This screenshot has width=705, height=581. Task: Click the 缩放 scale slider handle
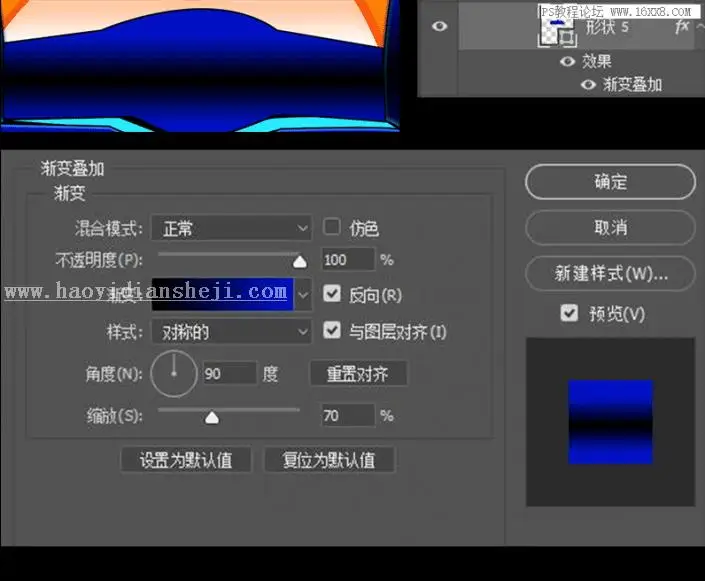(212, 418)
